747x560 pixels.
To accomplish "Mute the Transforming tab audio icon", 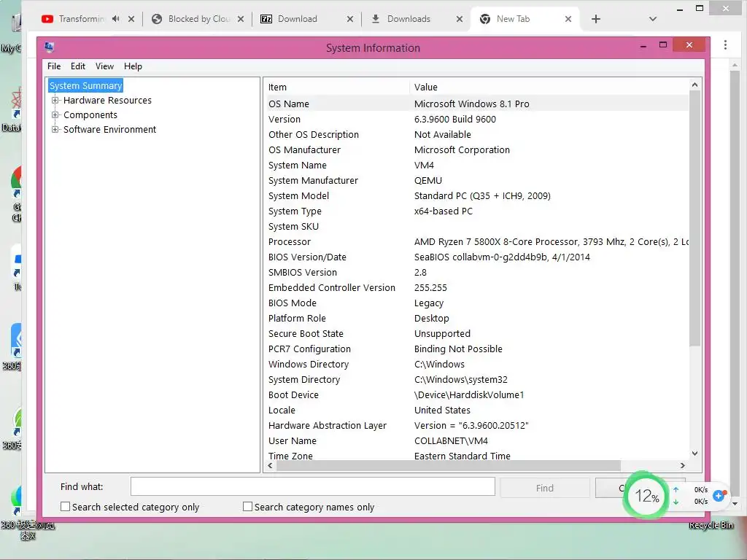I will pos(116,19).
